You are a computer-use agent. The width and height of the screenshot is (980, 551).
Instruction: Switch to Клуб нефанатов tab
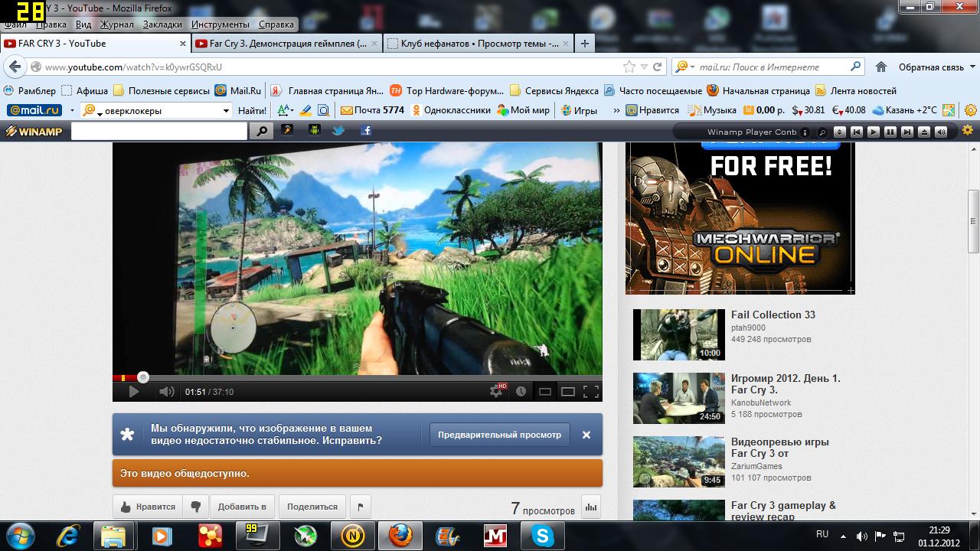tap(479, 44)
